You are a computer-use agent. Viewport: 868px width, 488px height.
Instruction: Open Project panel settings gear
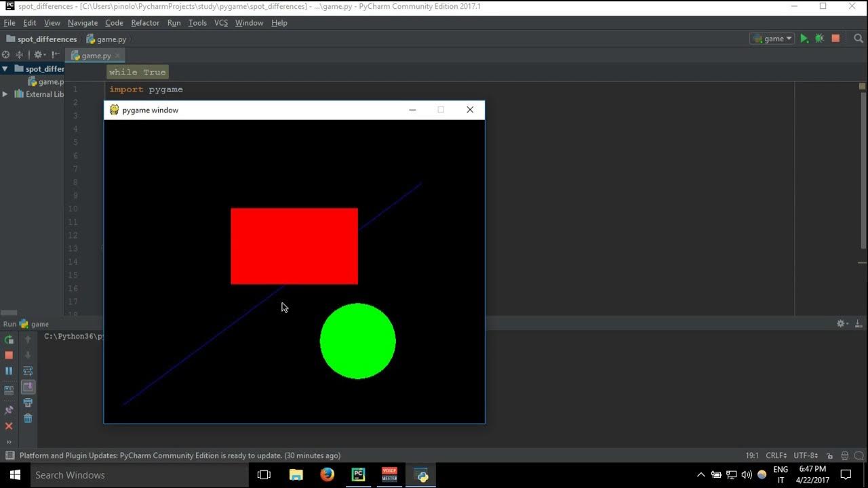[39, 55]
